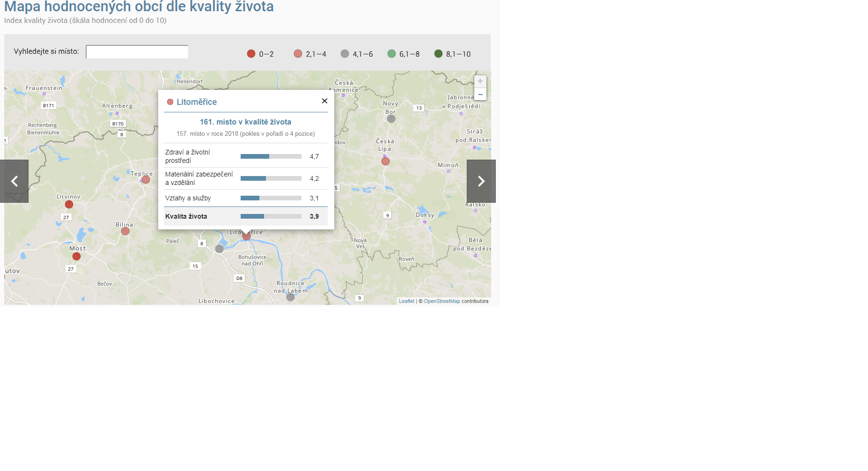Open the OpenStreetMap contributors link

[441, 302]
